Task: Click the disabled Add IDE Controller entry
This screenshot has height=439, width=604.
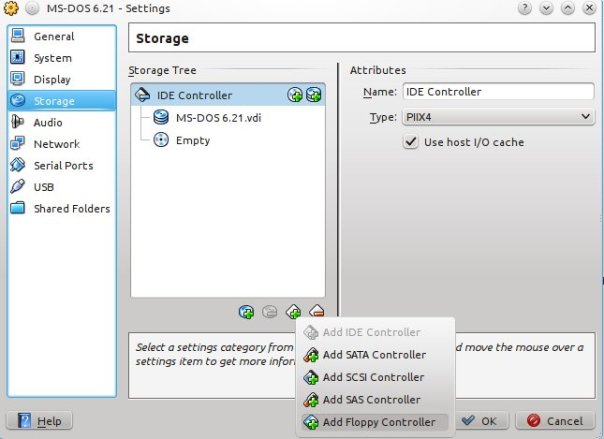Action: (375, 332)
